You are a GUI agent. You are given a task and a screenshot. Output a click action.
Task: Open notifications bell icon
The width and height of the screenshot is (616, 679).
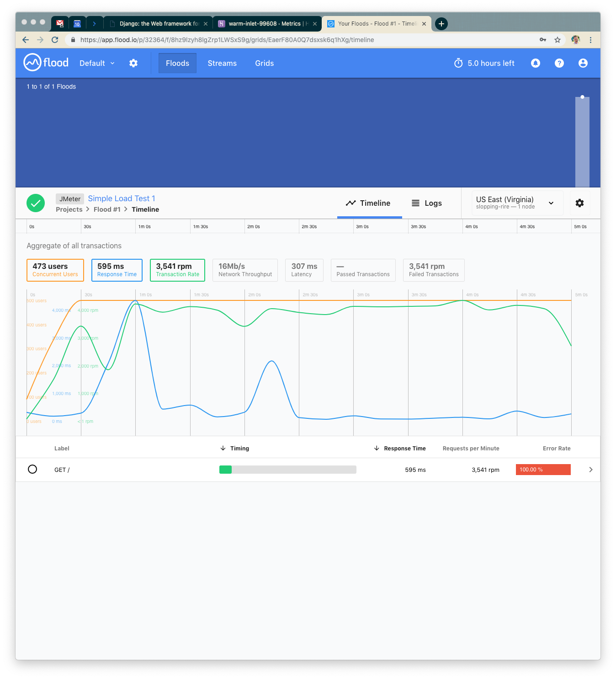click(x=535, y=63)
